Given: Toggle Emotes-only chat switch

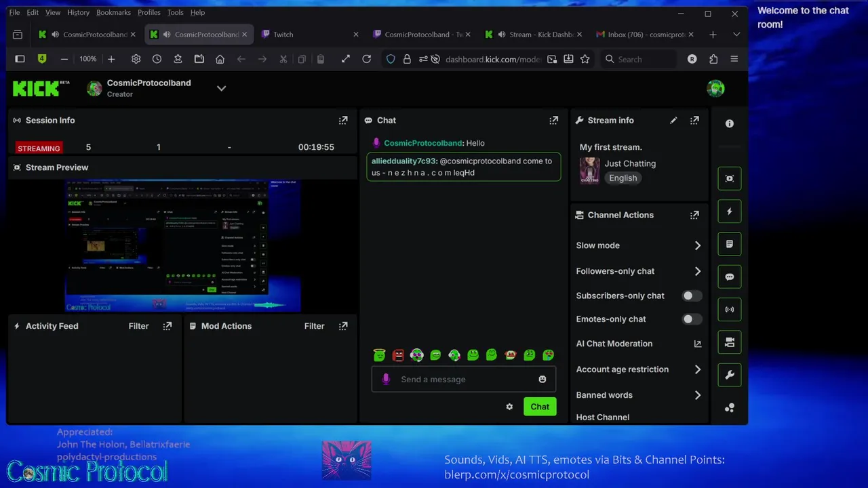Looking at the screenshot, I should (692, 319).
